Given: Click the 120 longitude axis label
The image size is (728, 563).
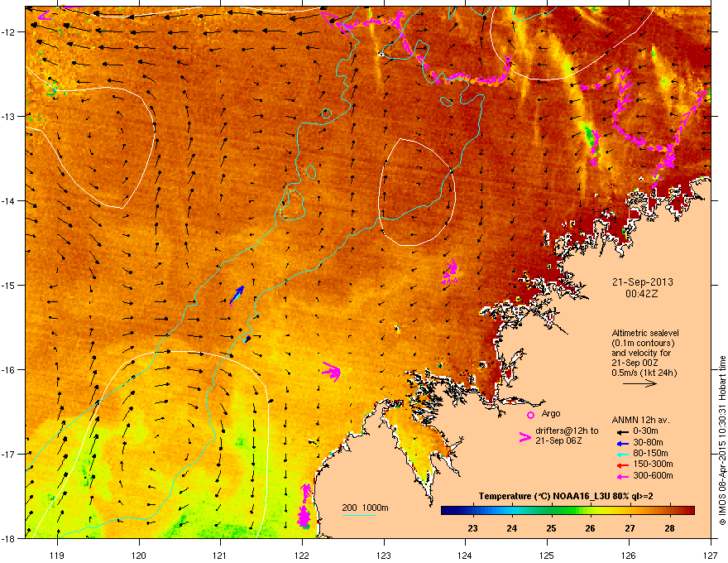Looking at the screenshot, I should (x=139, y=555).
